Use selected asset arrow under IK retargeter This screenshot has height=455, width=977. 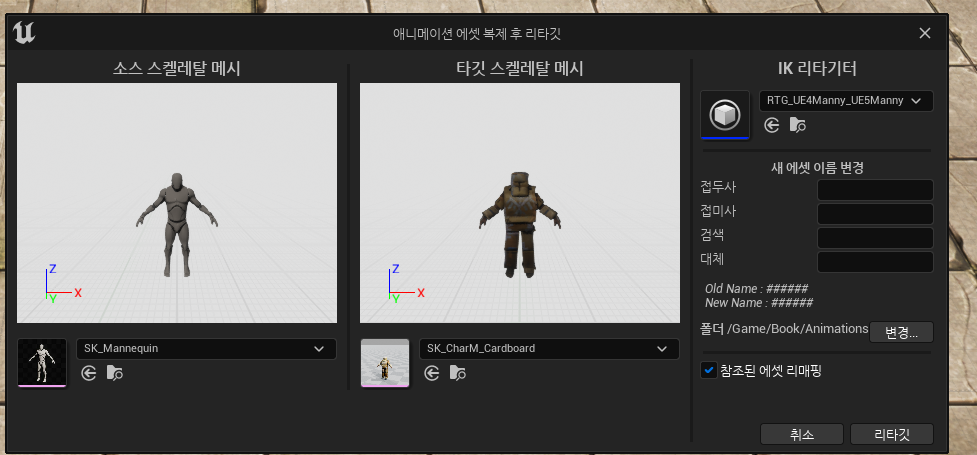(772, 125)
